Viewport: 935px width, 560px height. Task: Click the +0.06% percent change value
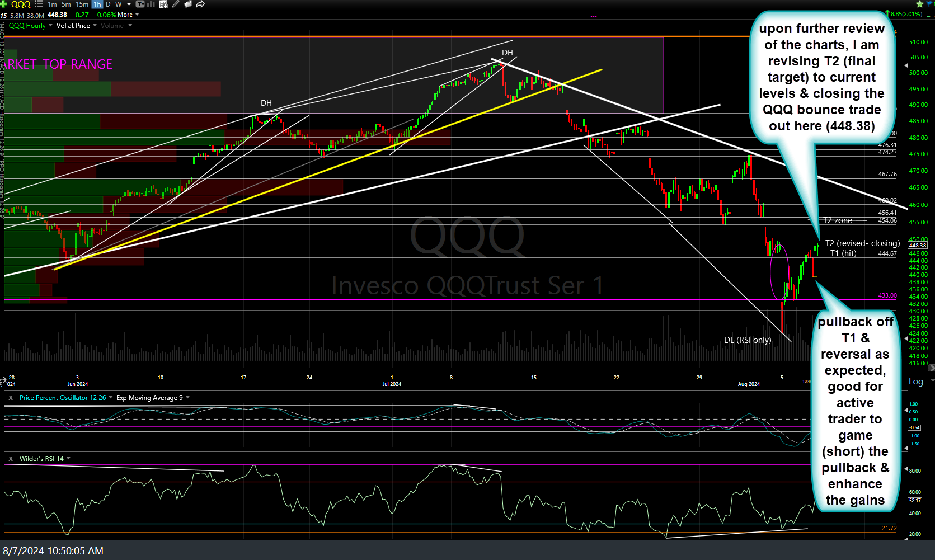(105, 15)
